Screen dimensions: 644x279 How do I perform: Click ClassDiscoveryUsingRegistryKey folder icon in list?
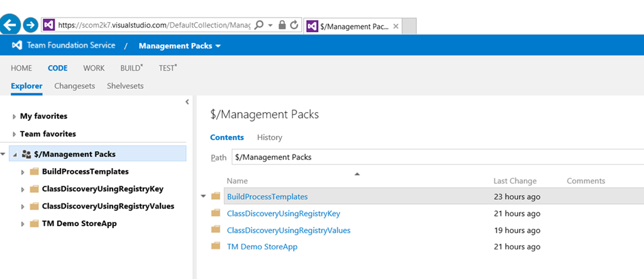click(x=216, y=213)
